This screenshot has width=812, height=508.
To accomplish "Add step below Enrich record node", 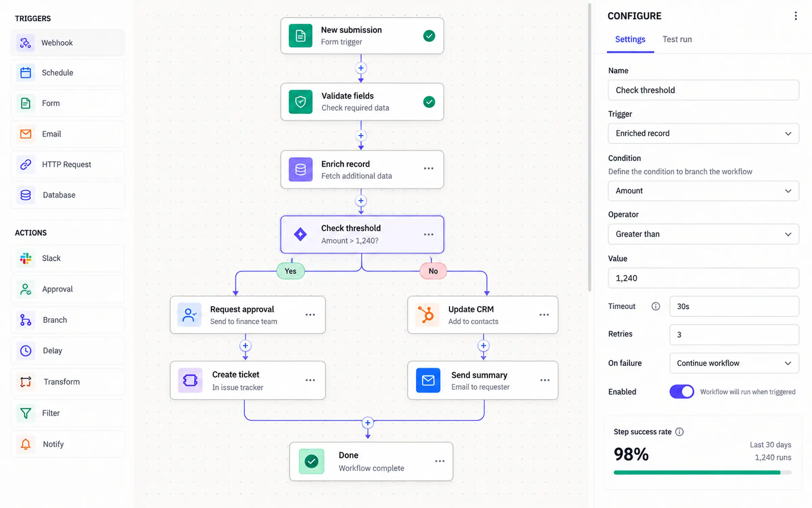I will coord(361,201).
